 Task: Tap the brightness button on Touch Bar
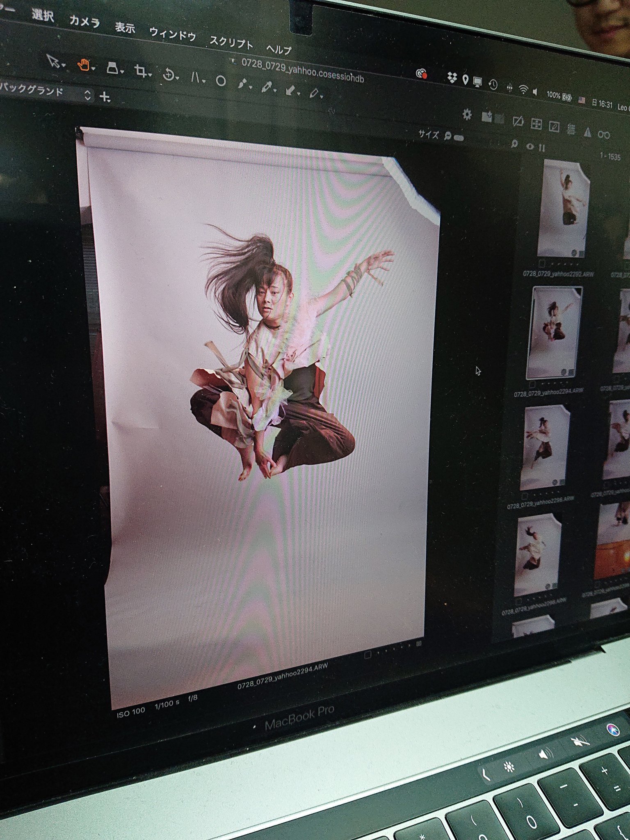[509, 767]
